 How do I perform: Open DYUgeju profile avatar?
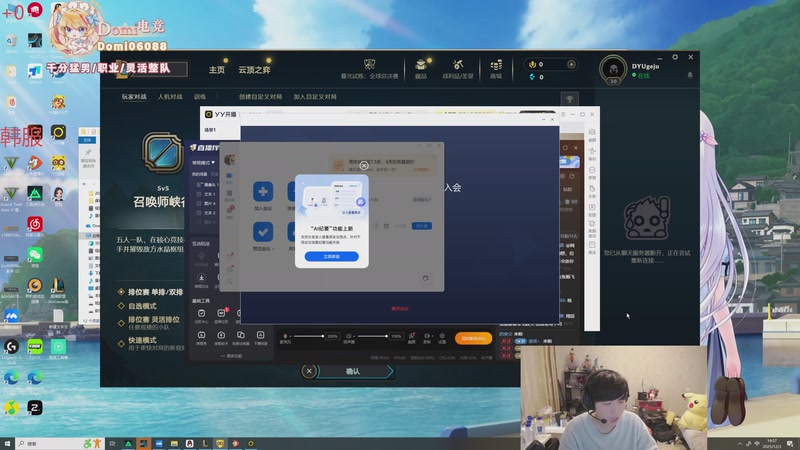coord(613,69)
